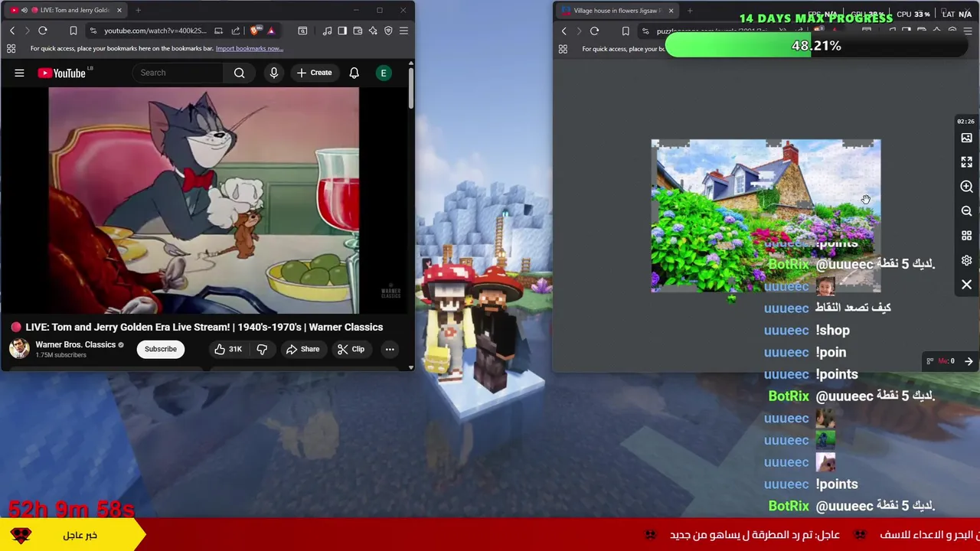
Task: Open Brave Wallet in the YouTube window
Action: click(x=358, y=31)
